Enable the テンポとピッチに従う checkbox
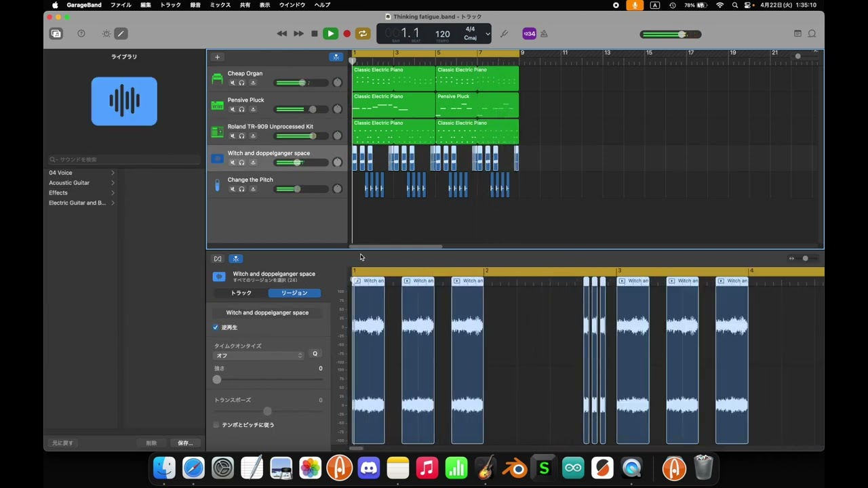The width and height of the screenshot is (868, 488). coord(216,425)
